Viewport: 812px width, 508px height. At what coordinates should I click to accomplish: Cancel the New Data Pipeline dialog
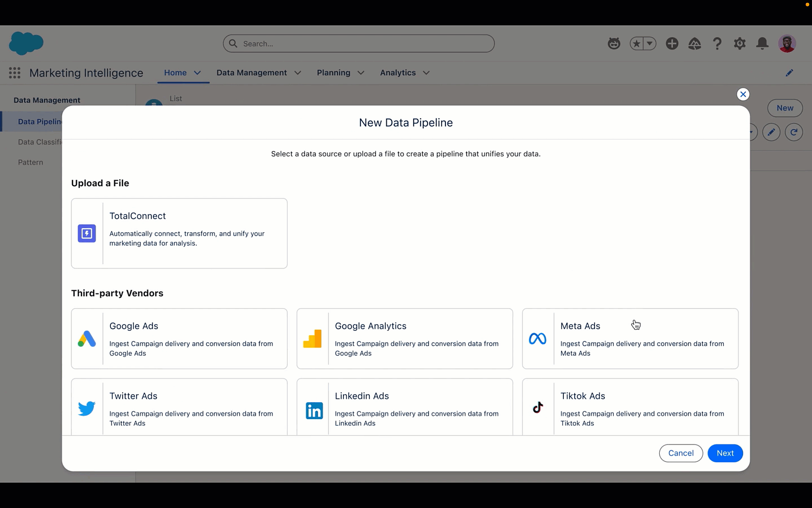click(x=680, y=453)
